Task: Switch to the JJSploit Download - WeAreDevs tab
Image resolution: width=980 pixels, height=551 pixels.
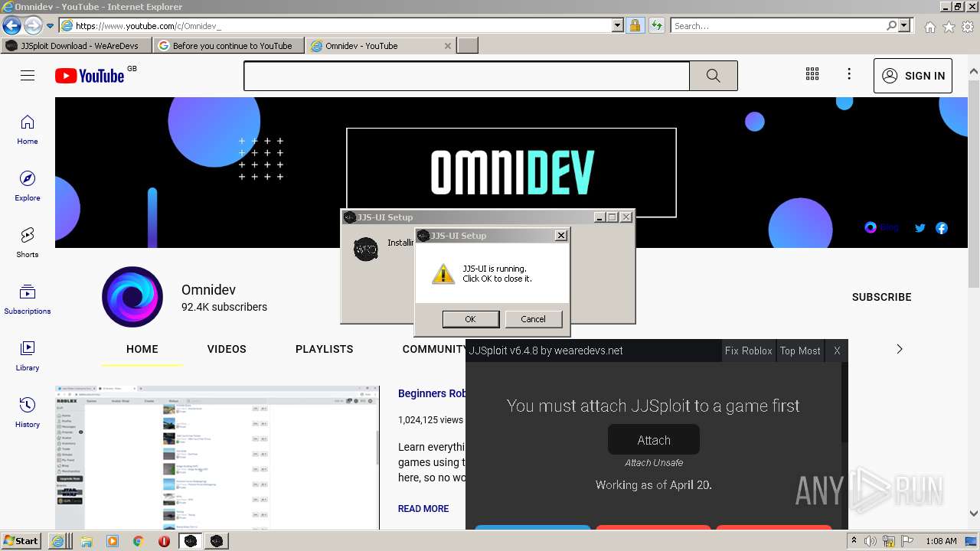Action: (77, 46)
